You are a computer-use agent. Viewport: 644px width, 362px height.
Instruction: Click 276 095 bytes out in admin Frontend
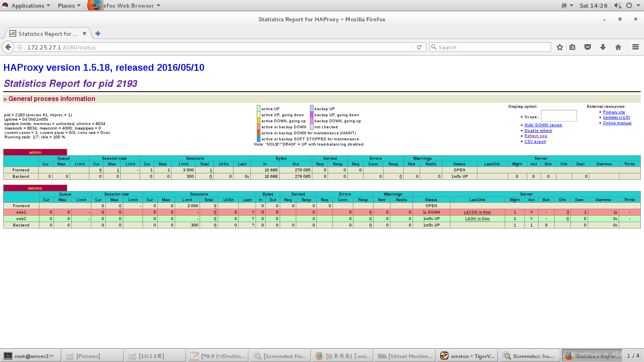point(302,170)
